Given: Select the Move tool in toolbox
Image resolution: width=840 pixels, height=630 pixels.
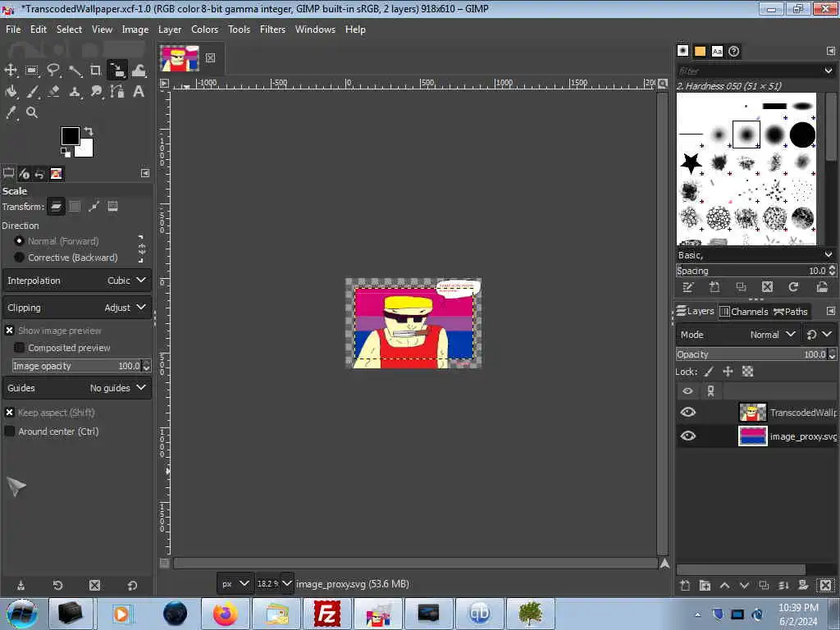Looking at the screenshot, I should pos(11,71).
